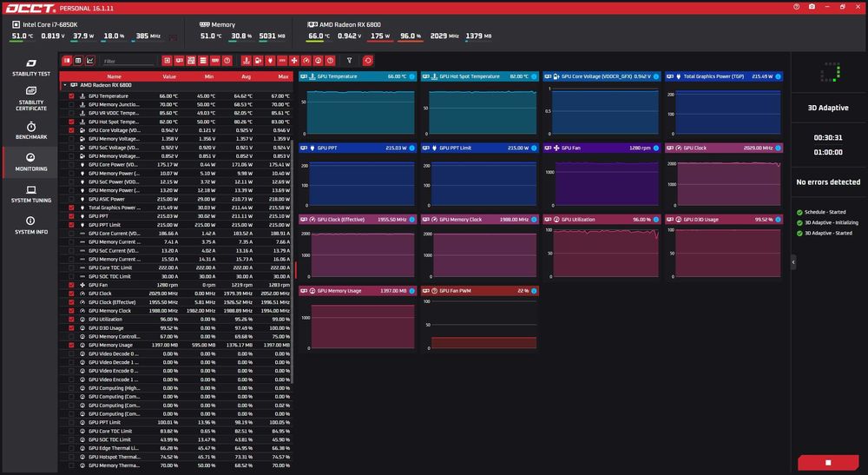
Task: Sort table by the Avg column header
Action: point(247,76)
